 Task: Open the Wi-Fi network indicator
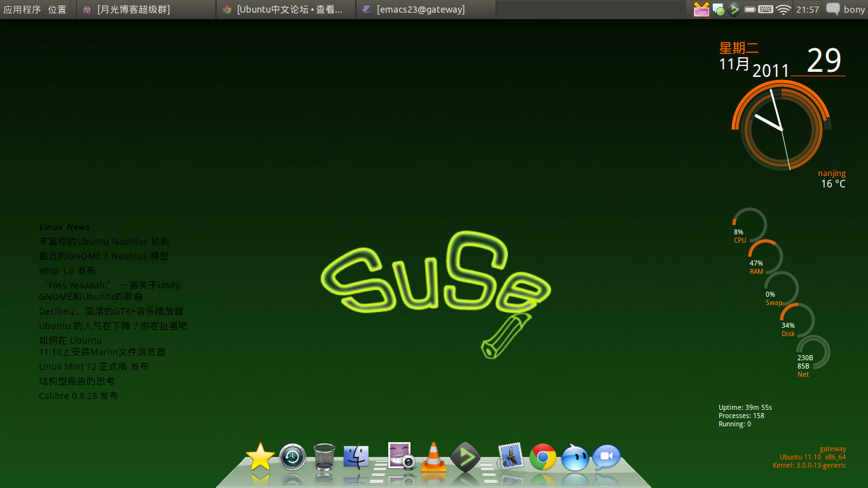[x=783, y=10]
